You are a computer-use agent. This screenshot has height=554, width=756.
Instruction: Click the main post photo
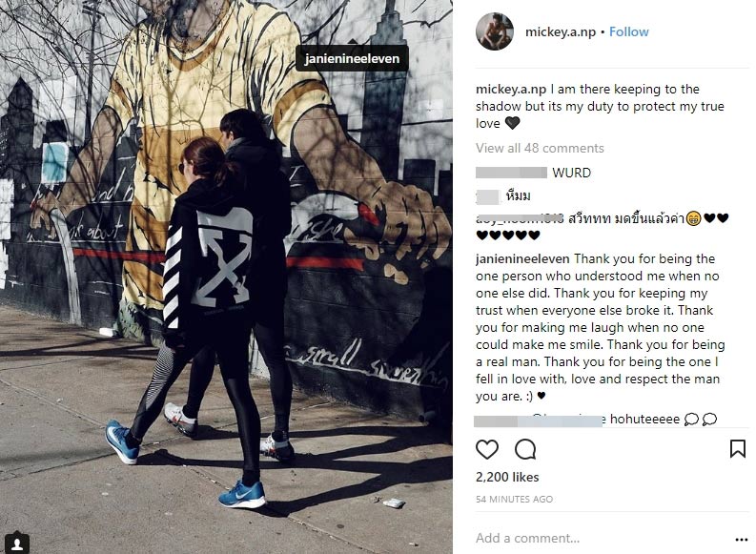[x=226, y=277]
